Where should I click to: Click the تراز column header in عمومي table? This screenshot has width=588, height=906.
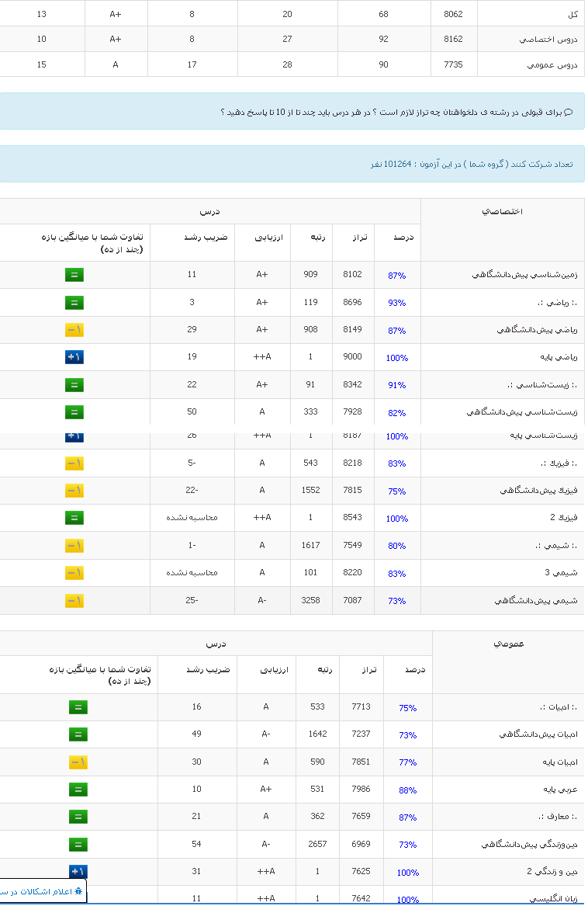[369, 670]
